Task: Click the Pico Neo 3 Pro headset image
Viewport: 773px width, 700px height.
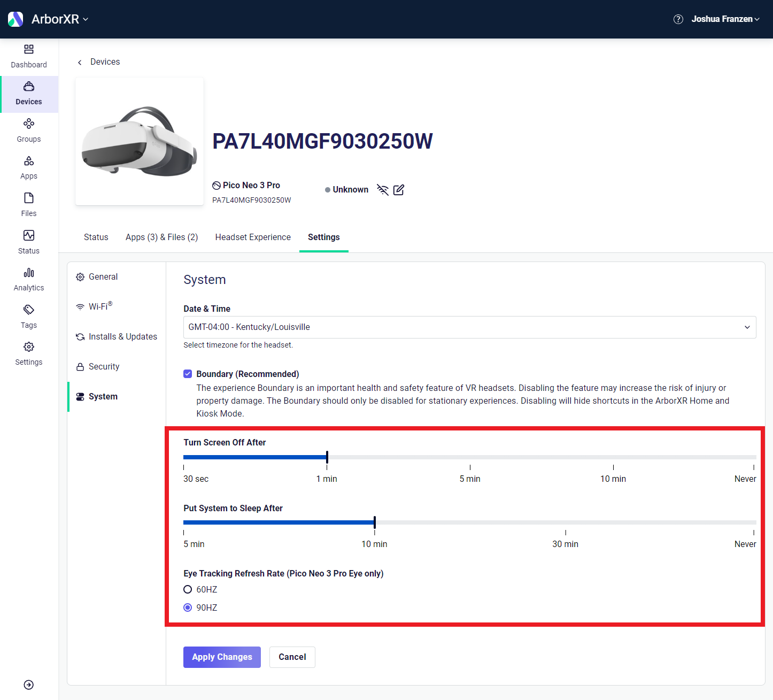Action: pos(140,141)
